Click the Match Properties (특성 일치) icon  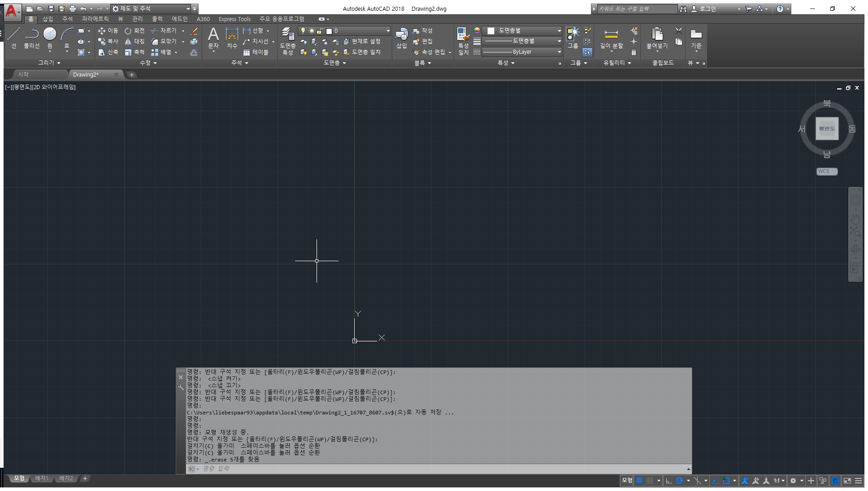pyautogui.click(x=463, y=35)
